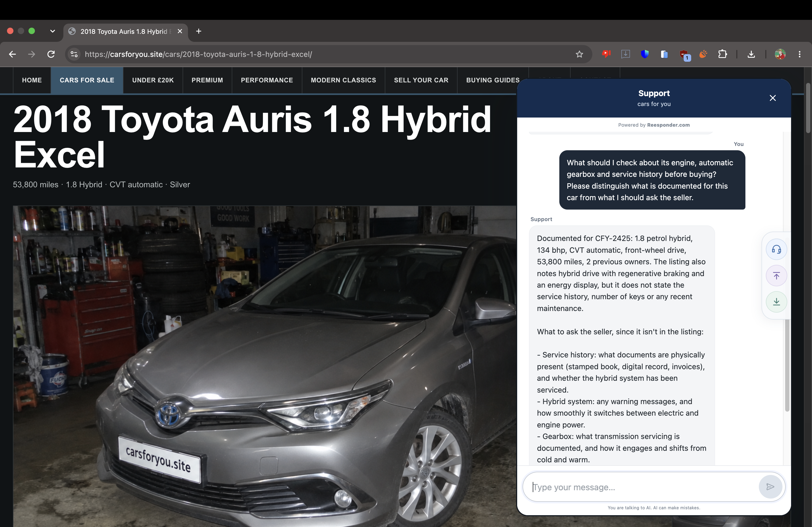The height and width of the screenshot is (527, 812).
Task: Close the 2018 Toyota Auris tab
Action: (x=180, y=31)
